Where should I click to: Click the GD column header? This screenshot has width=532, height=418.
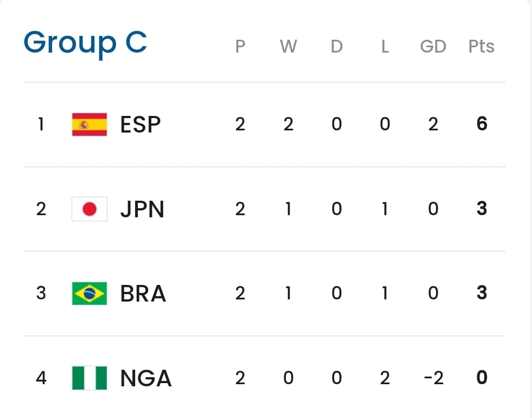click(433, 47)
